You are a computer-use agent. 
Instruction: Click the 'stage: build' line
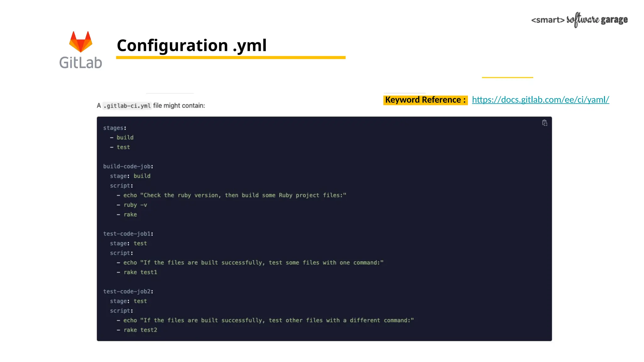pos(130,176)
